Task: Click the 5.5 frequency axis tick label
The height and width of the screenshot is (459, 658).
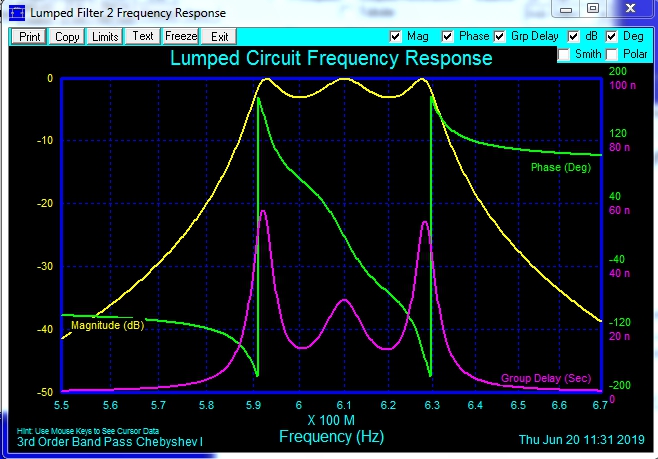Action: 61,405
